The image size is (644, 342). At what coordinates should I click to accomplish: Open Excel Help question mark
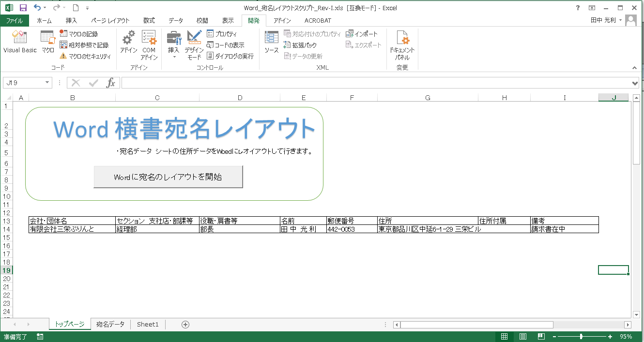(x=578, y=8)
